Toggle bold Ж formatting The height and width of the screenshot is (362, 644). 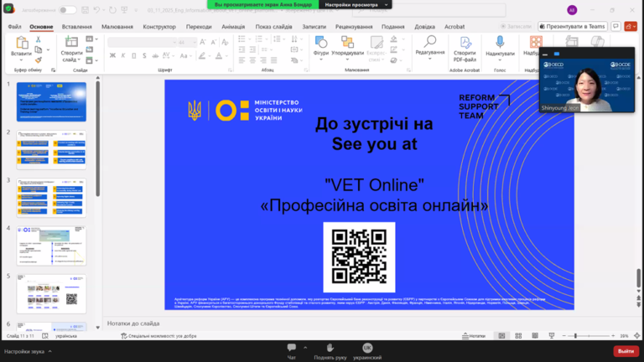click(x=112, y=55)
